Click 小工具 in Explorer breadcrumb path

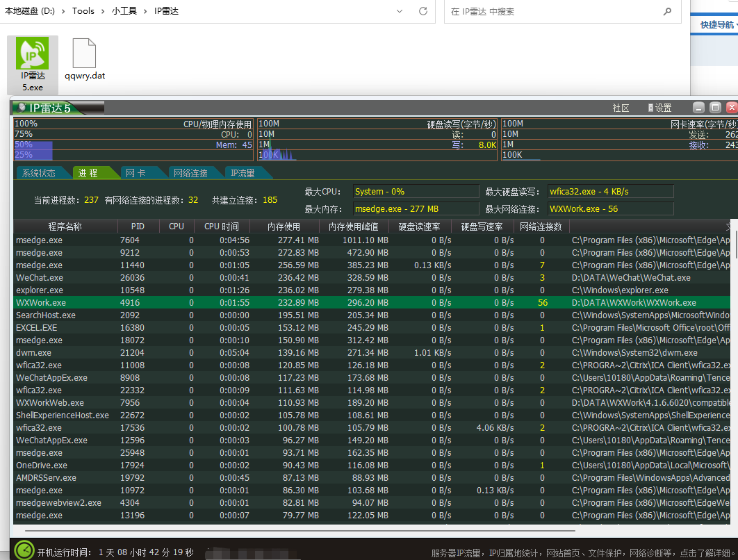point(124,11)
